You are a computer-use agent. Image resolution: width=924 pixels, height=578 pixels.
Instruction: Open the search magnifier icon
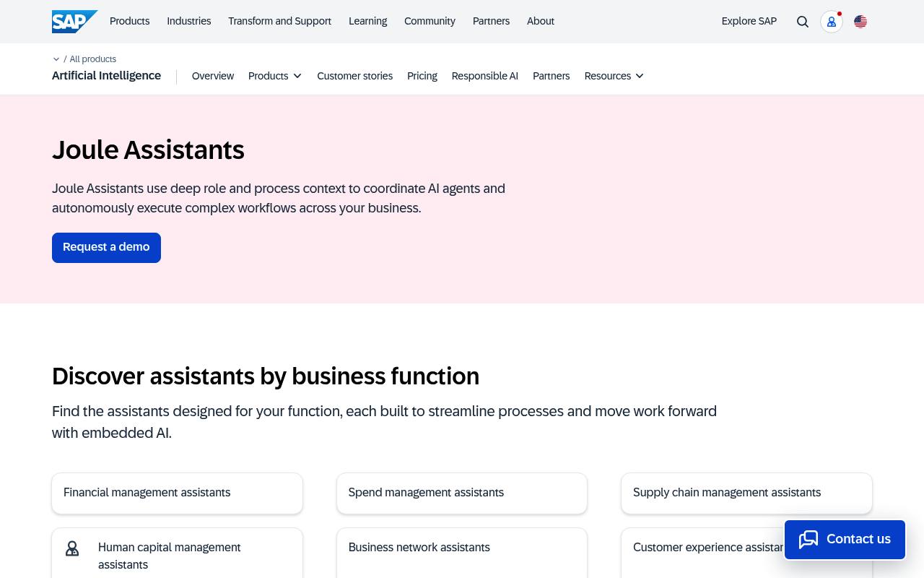[803, 22]
